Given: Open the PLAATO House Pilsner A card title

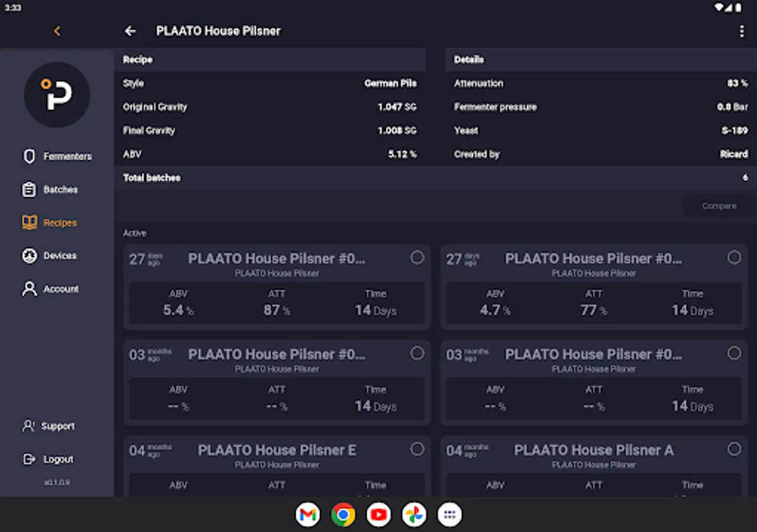Looking at the screenshot, I should [x=594, y=450].
